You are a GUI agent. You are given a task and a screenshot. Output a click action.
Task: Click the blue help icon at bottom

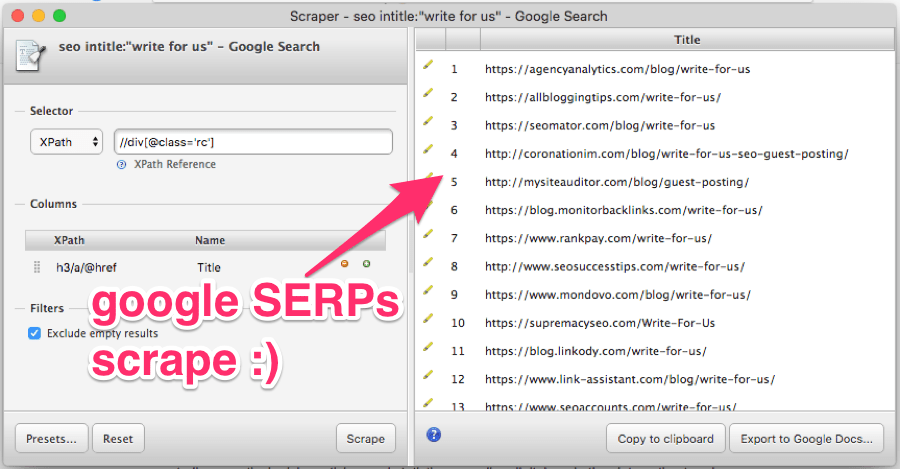[x=433, y=434]
